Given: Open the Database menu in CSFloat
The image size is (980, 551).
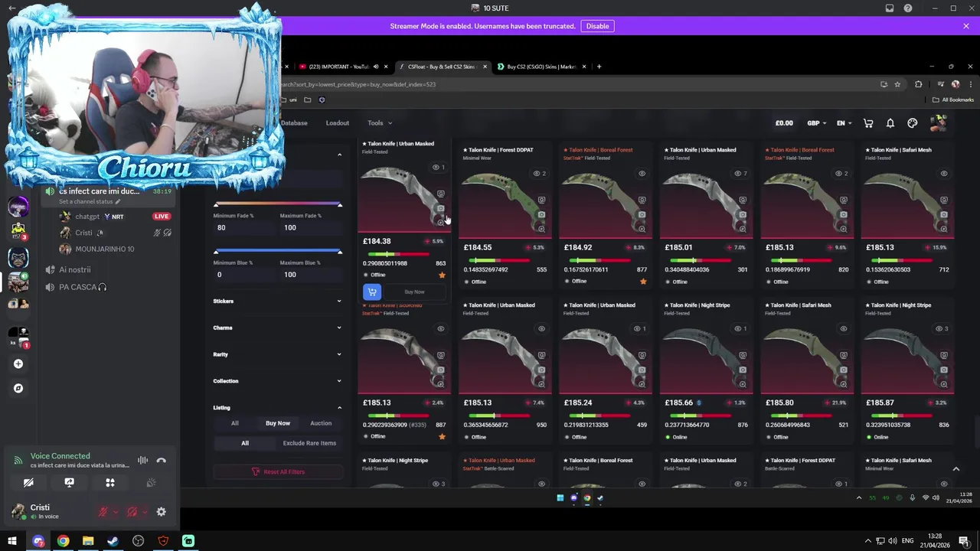Looking at the screenshot, I should click(294, 123).
